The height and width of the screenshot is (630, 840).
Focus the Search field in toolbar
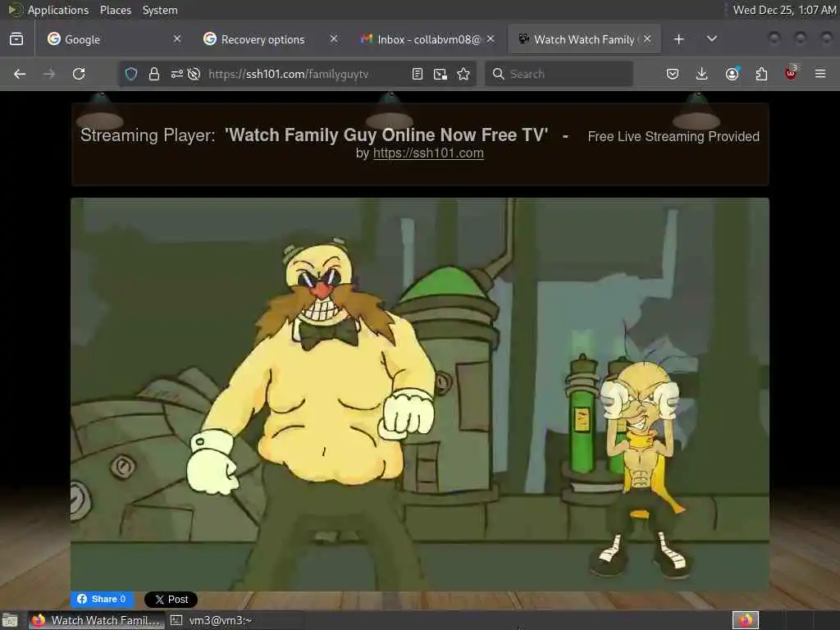pyautogui.click(x=559, y=74)
